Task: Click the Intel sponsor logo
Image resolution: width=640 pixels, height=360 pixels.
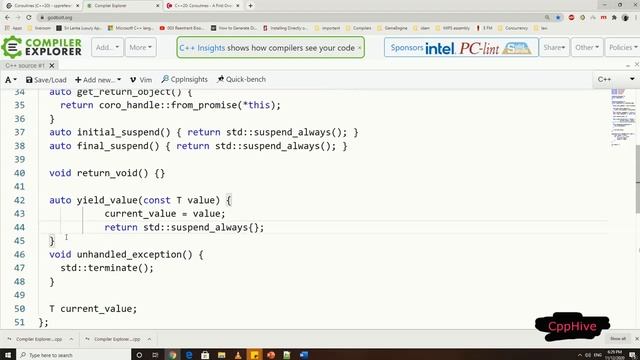Action: pos(440,48)
